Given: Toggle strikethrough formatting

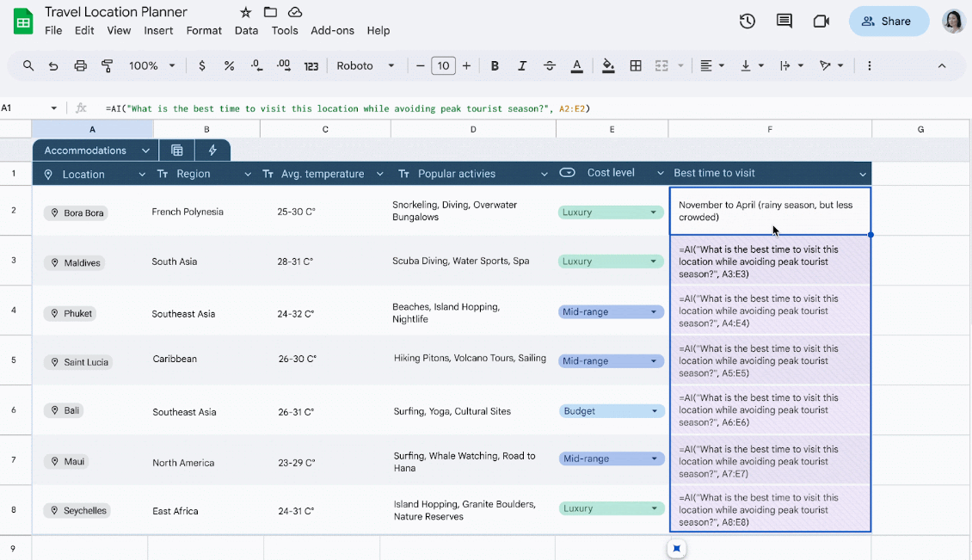Looking at the screenshot, I should tap(550, 66).
